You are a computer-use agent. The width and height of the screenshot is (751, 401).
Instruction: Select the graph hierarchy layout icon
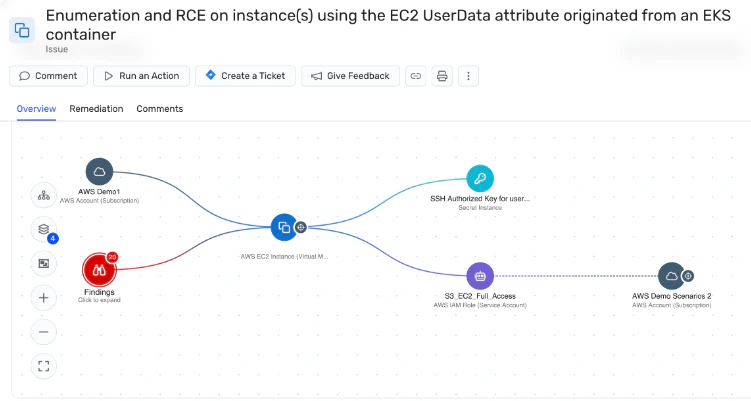44,195
